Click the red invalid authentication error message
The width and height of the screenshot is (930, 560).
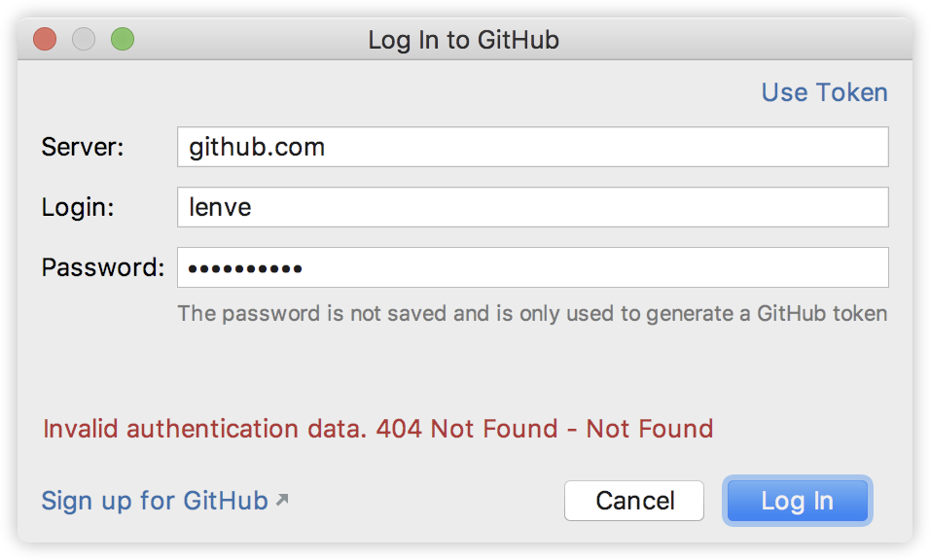[x=378, y=429]
